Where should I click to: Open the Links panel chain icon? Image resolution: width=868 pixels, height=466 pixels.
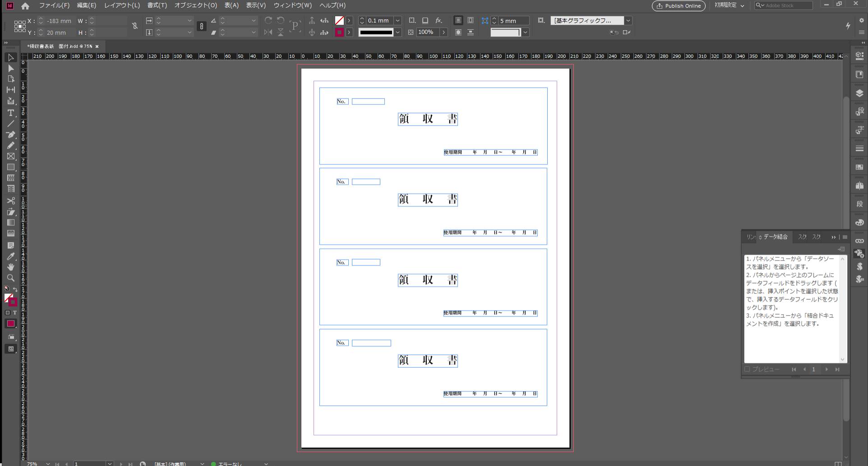tap(859, 241)
